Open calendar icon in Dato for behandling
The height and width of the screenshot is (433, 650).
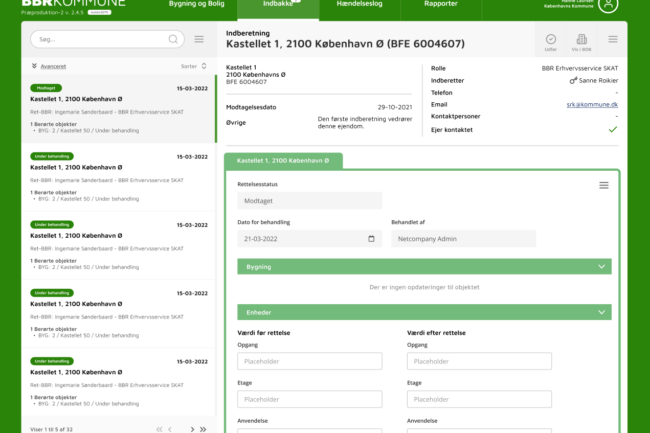pos(372,239)
